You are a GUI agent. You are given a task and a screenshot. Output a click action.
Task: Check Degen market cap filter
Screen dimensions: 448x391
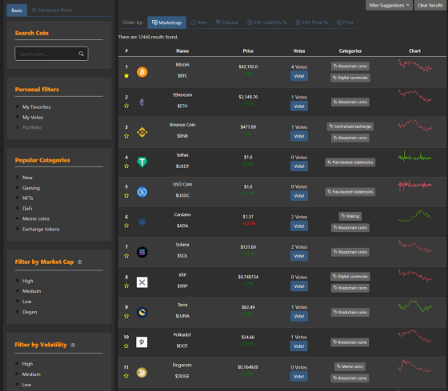17,312
